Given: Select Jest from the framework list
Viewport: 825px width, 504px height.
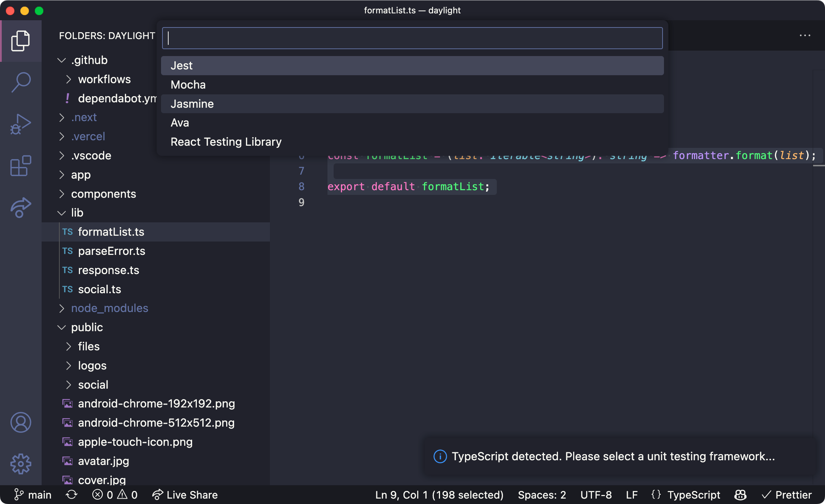Looking at the screenshot, I should 412,65.
